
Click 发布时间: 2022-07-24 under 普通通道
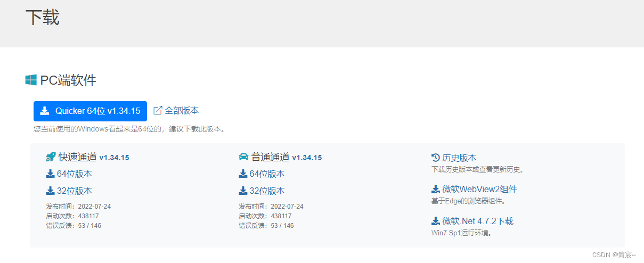tap(271, 206)
